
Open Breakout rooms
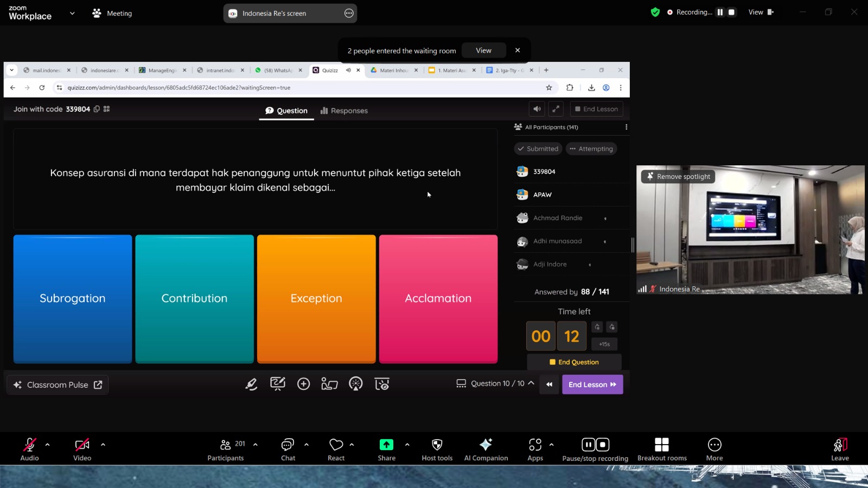click(x=662, y=450)
